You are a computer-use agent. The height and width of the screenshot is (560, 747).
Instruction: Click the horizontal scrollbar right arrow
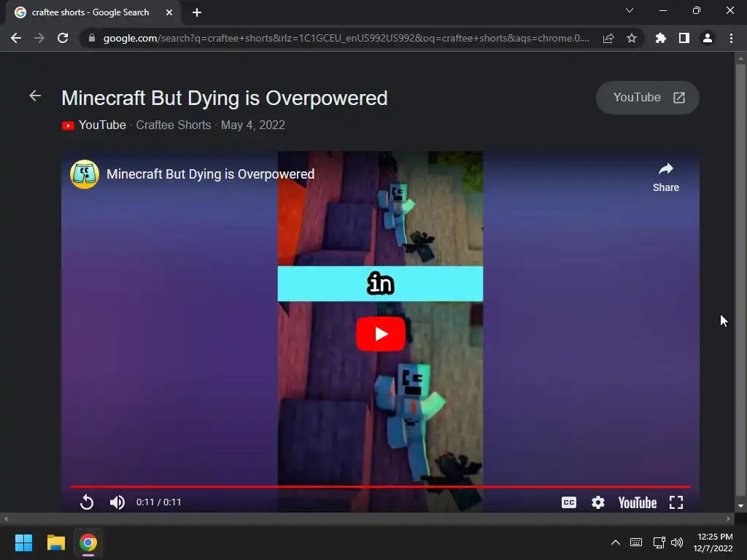729,519
